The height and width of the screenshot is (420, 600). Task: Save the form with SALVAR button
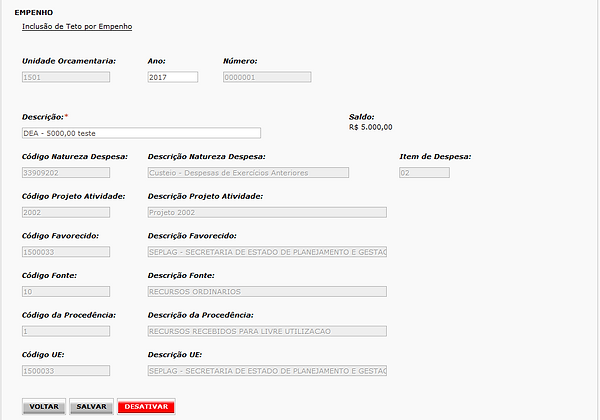click(x=91, y=407)
